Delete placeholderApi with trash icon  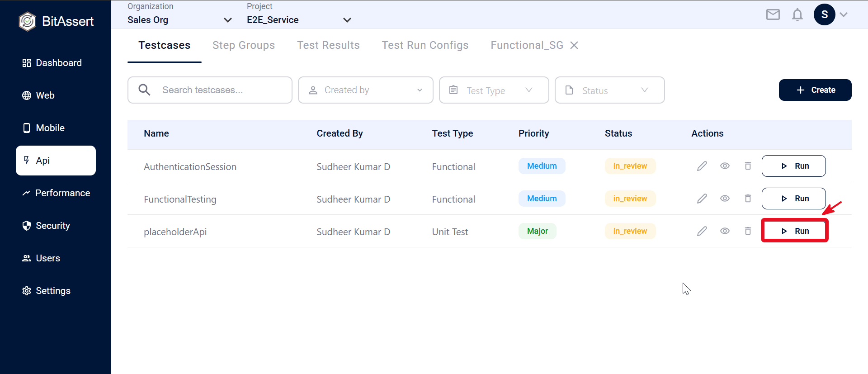tap(748, 231)
